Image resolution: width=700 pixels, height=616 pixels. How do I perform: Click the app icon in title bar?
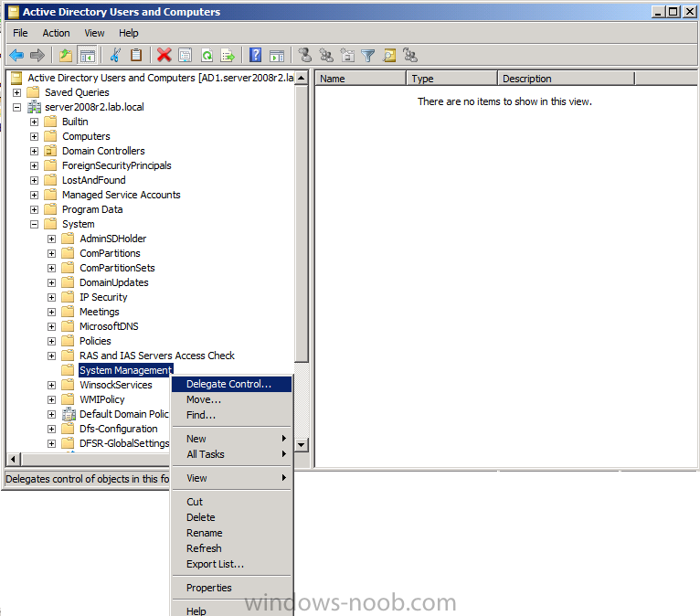[14, 12]
